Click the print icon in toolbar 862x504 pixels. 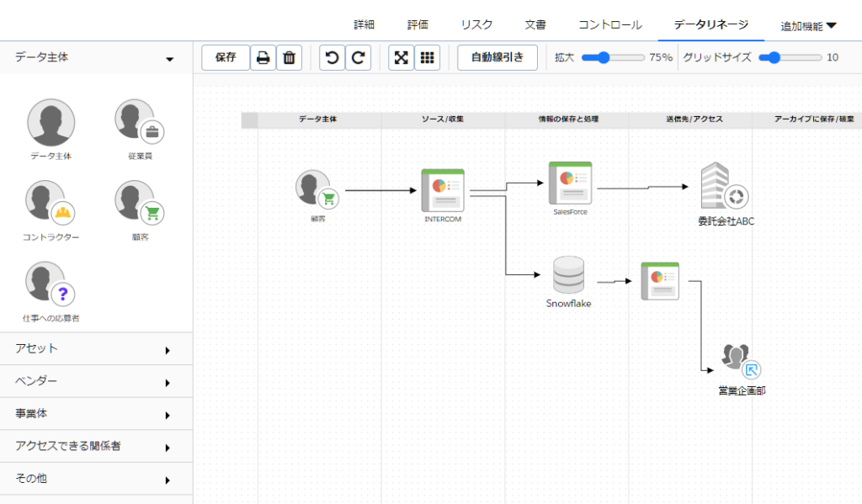(x=263, y=58)
